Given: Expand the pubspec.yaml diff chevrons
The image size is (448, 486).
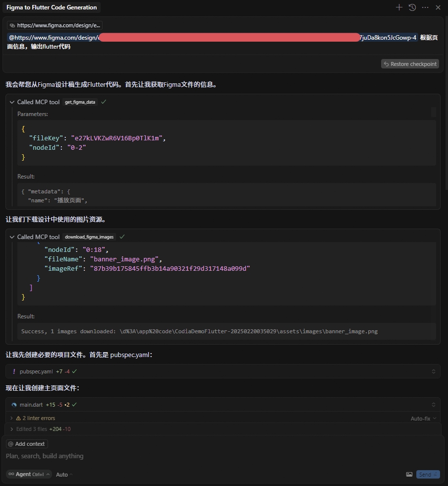Looking at the screenshot, I should tap(434, 371).
